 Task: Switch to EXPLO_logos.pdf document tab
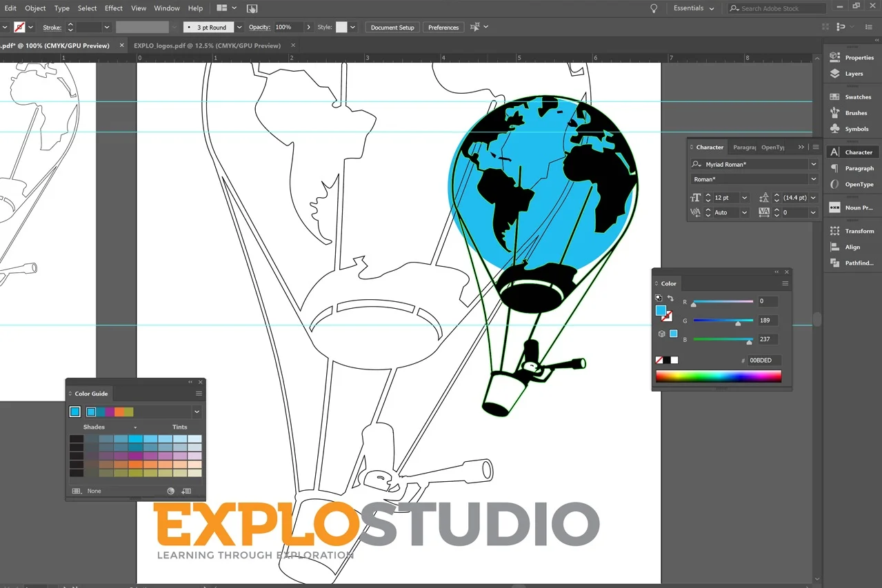tap(207, 45)
